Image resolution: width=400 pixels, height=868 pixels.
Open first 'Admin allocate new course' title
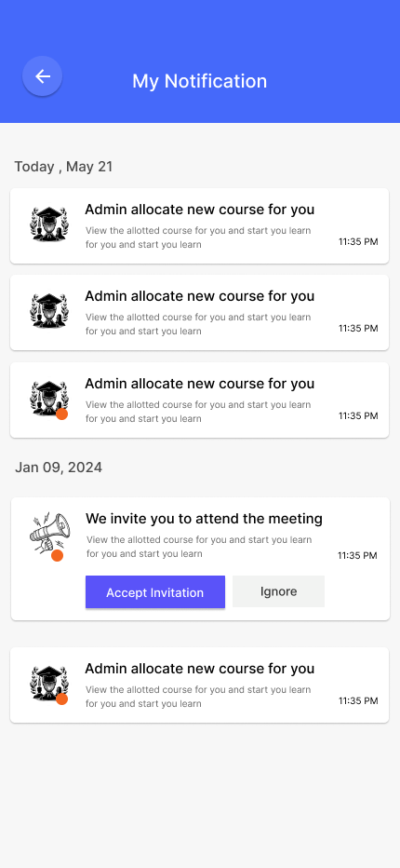(200, 210)
